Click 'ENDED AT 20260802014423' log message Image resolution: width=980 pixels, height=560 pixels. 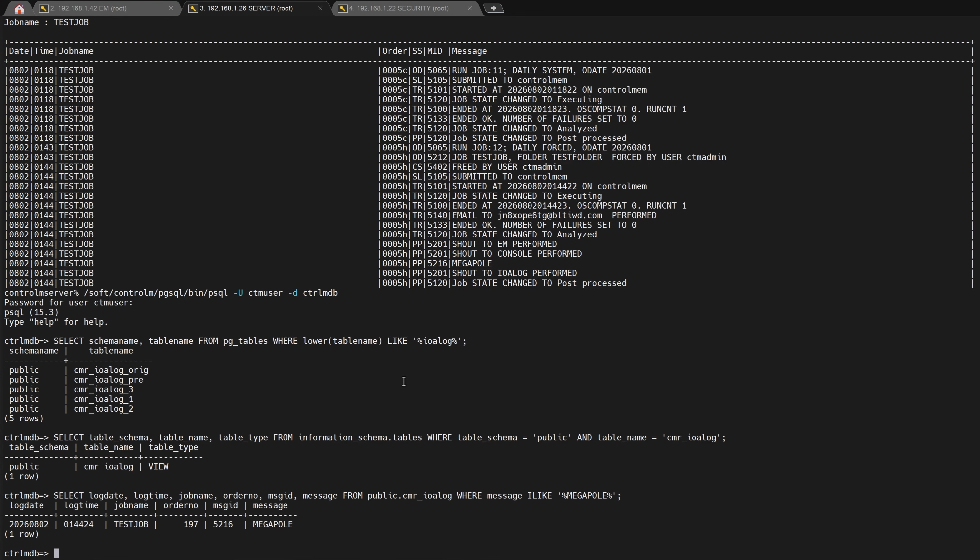coord(569,206)
